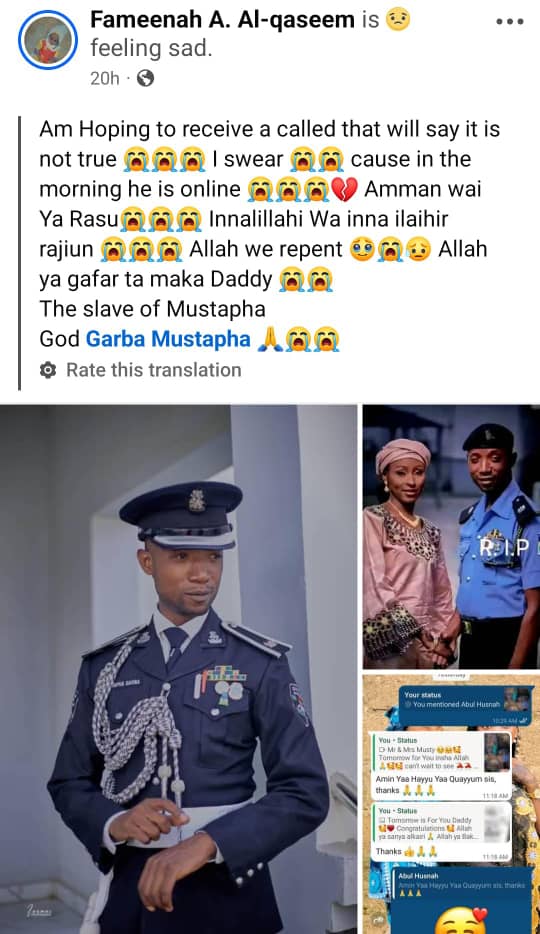This screenshot has width=540, height=934.
Task: Click the 20h post timestamp
Action: (105, 78)
